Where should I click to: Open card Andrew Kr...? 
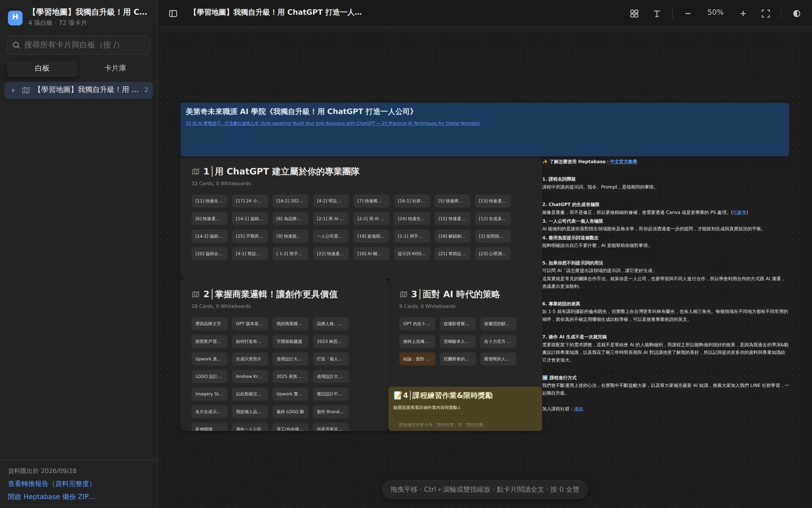point(250,376)
